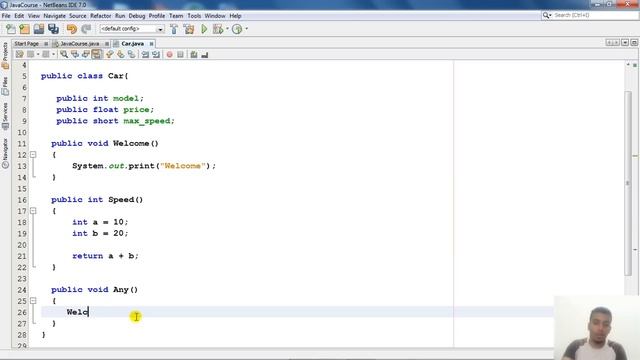
Task: Toggle the Highlight Search editor button
Action: (97, 54)
